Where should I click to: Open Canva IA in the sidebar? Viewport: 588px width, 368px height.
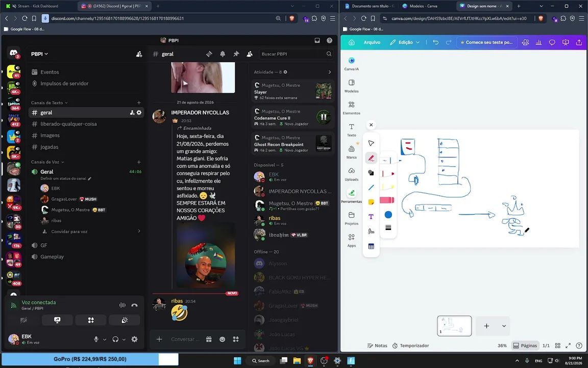point(351,63)
